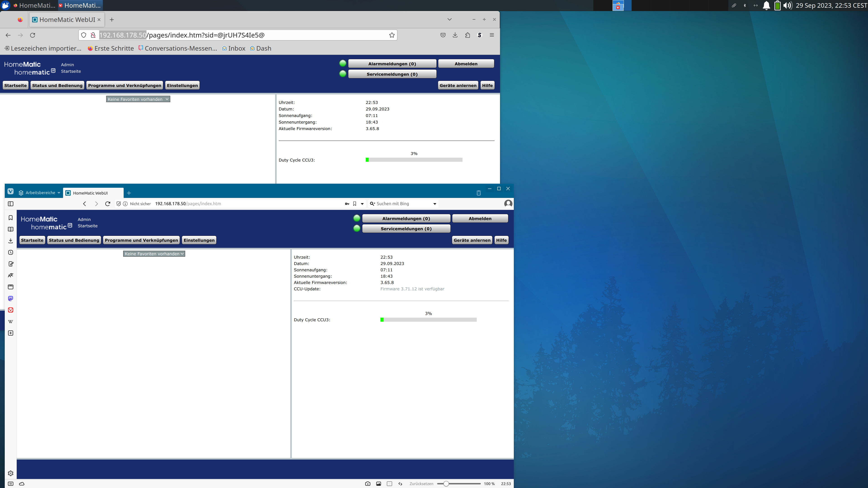Toggle image loading icon in status bar
Viewport: 868px width, 488px height.
pos(378,484)
